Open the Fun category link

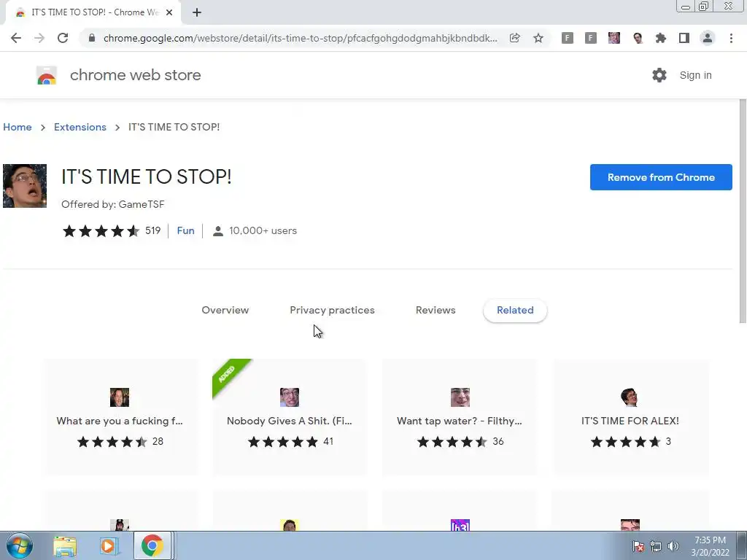[186, 231]
